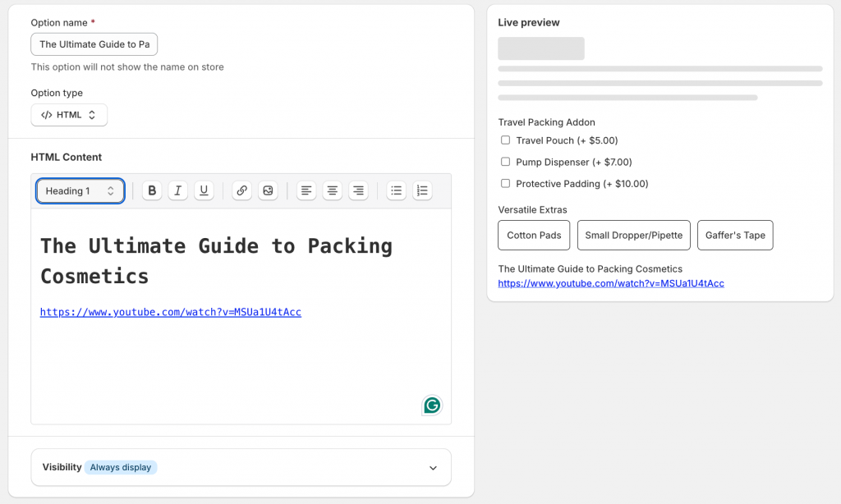Click the Always display badge
Screen dimensions: 841x504
pos(121,467)
